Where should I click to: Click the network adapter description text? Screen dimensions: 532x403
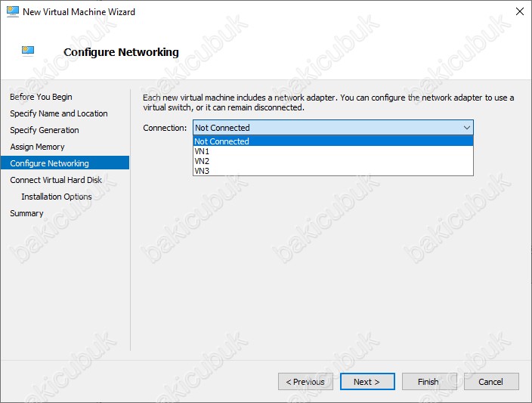click(x=329, y=103)
